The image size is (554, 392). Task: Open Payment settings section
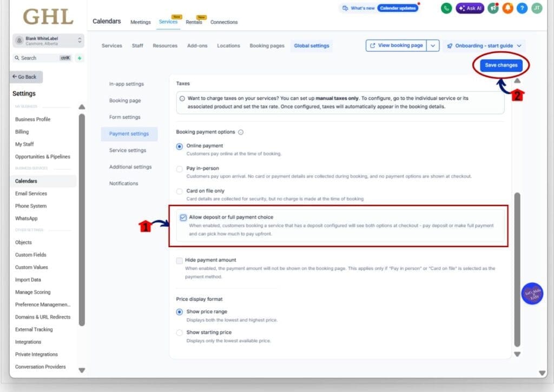[129, 134]
